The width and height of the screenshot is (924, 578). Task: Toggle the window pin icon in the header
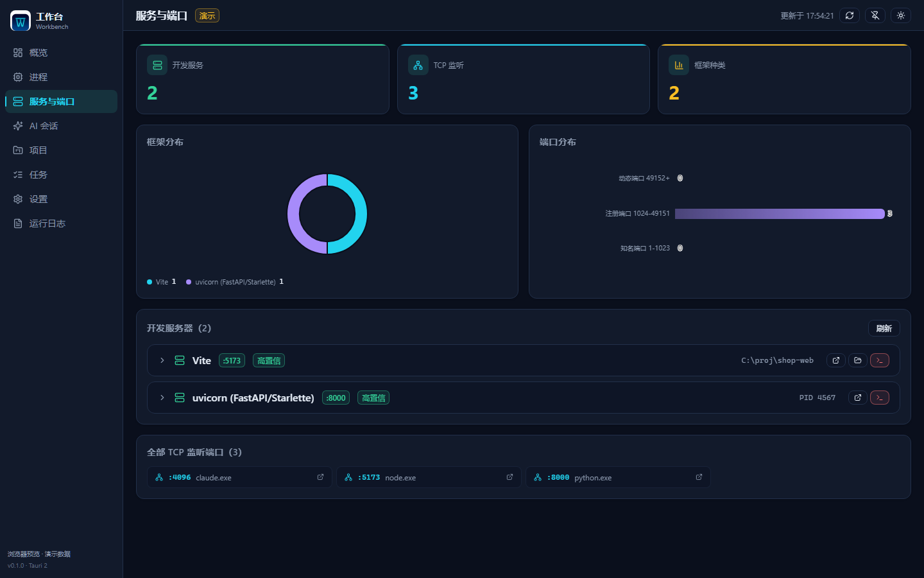(x=875, y=15)
